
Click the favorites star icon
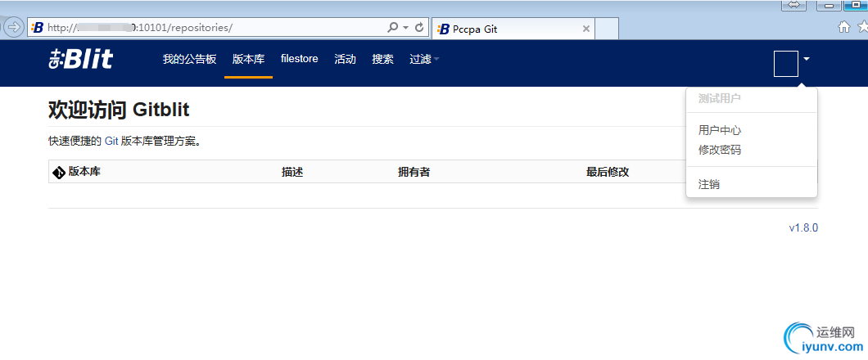click(x=862, y=27)
